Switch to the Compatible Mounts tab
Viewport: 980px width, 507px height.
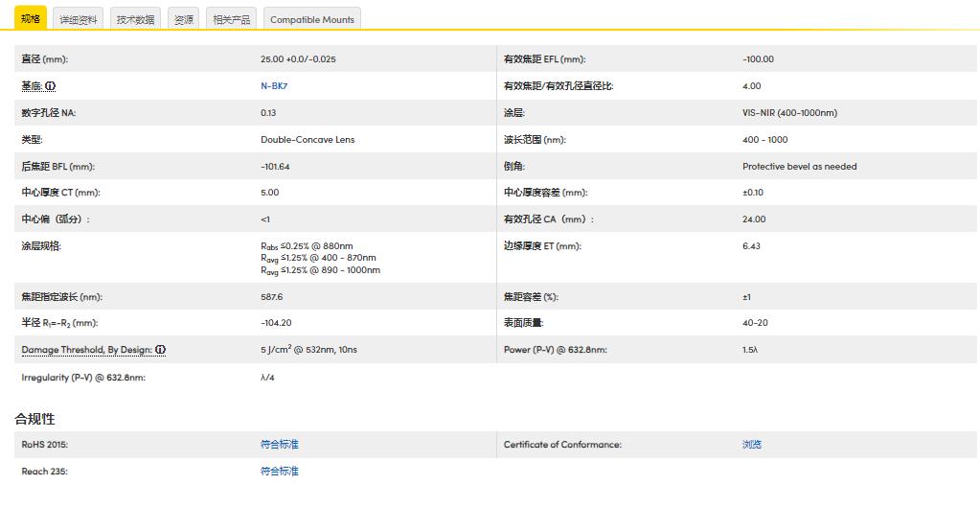tap(311, 19)
